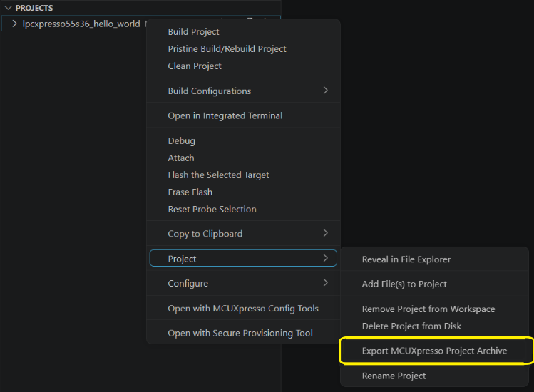Expand the Configure submenu
Screen dimensions: 534x392
pos(243,283)
